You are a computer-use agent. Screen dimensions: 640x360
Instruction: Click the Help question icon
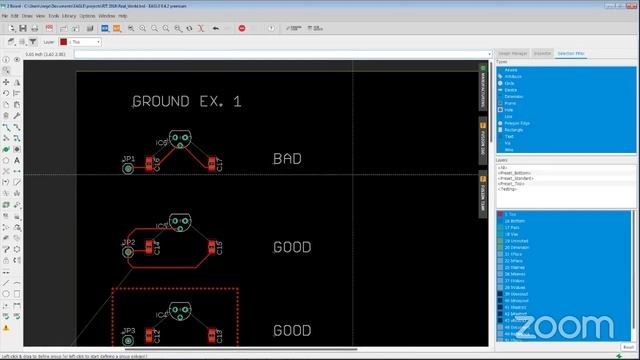point(271,28)
